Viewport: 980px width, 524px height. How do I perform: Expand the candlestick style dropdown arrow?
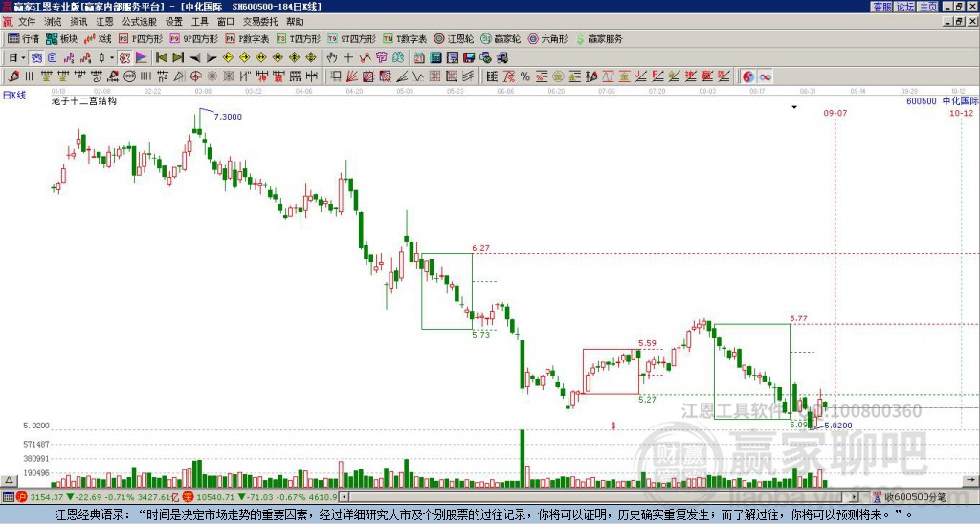click(x=112, y=57)
